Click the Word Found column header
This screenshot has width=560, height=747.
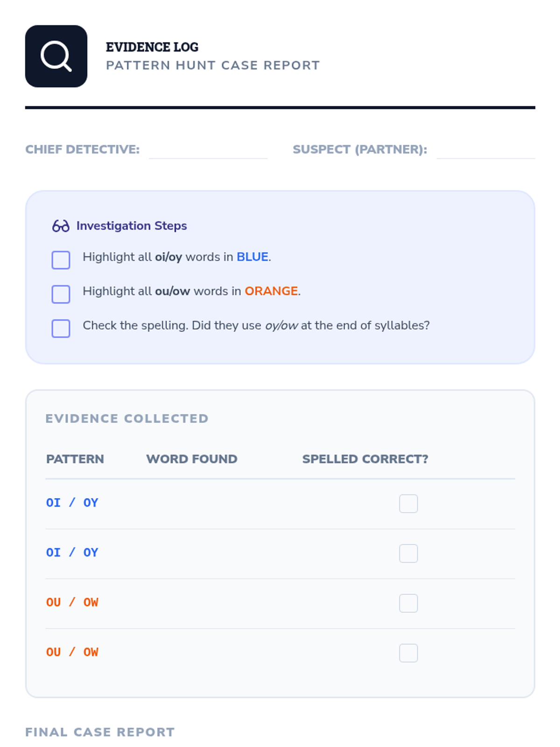point(192,459)
